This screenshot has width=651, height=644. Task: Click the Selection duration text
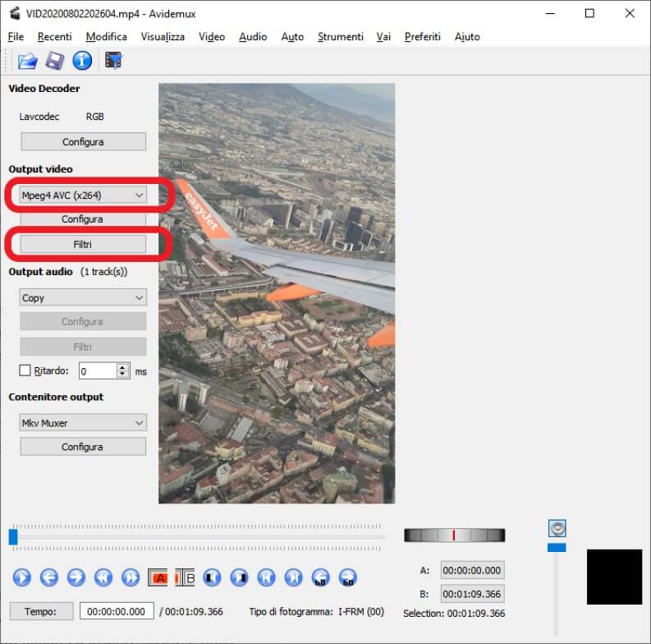click(454, 614)
